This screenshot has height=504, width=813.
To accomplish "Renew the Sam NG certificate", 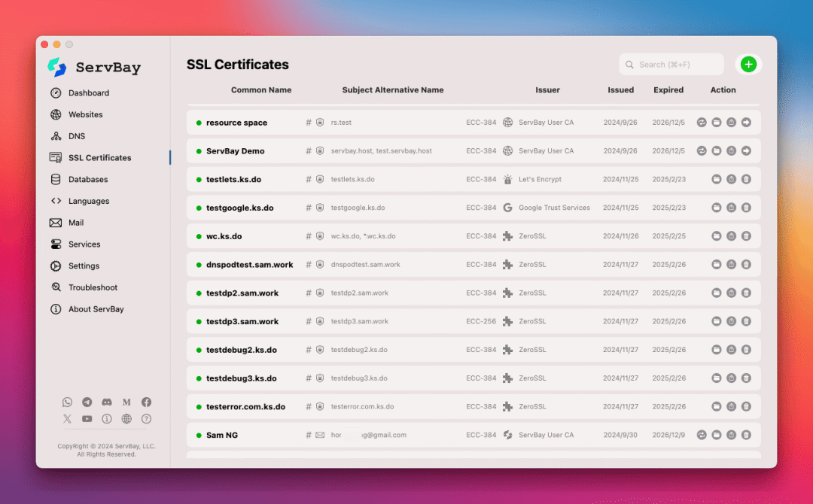I will pyautogui.click(x=702, y=435).
